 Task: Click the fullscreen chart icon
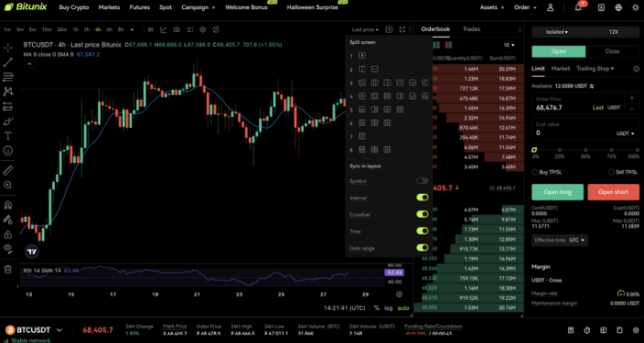click(402, 29)
